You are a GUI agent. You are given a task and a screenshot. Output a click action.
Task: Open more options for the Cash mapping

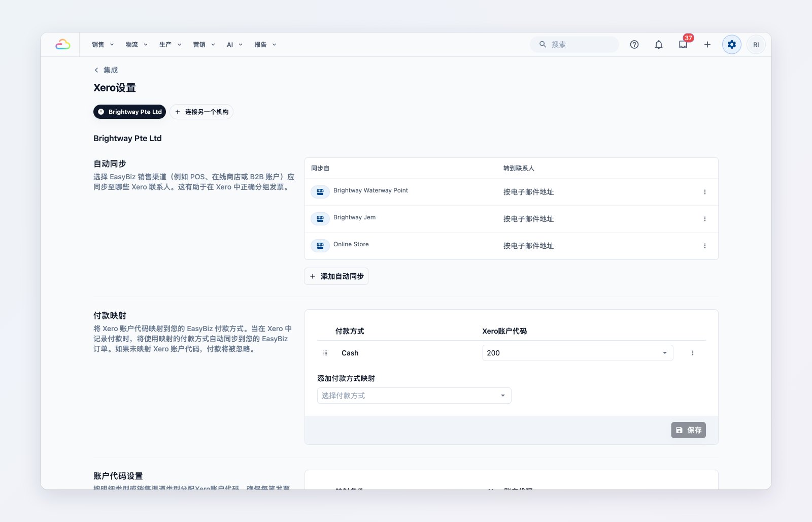point(693,353)
